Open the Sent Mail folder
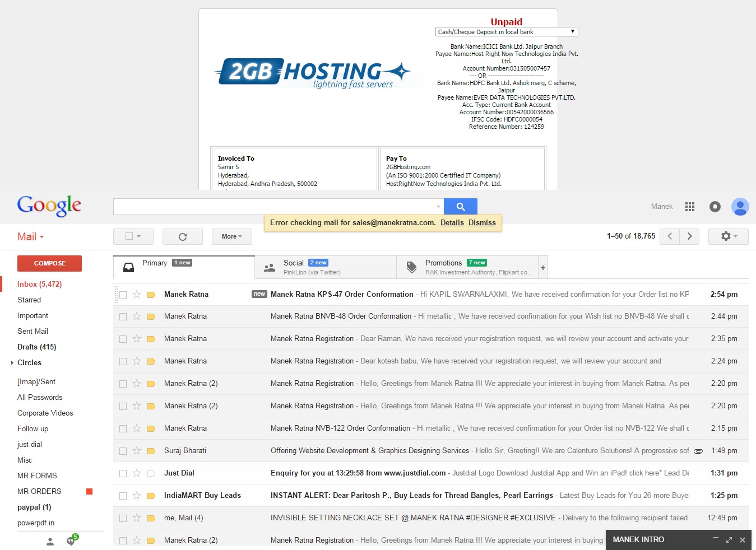The image size is (756, 550). (33, 332)
